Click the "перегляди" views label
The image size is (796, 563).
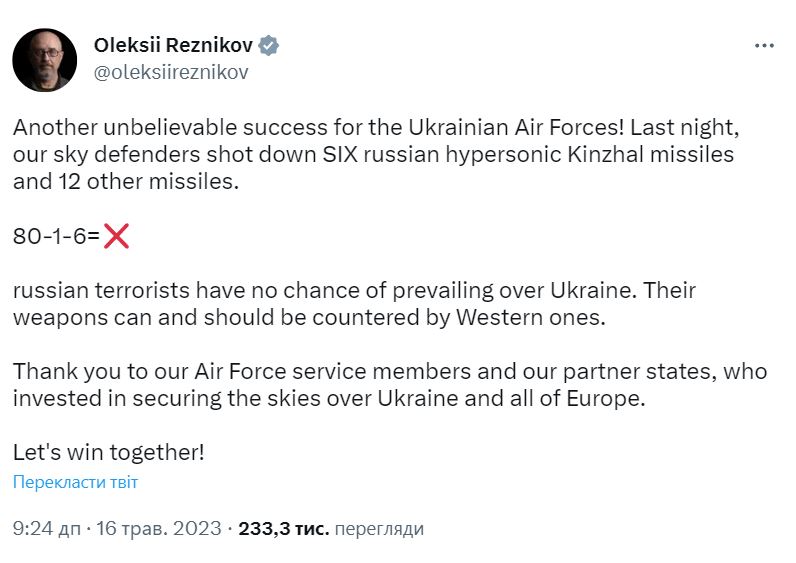[379, 528]
